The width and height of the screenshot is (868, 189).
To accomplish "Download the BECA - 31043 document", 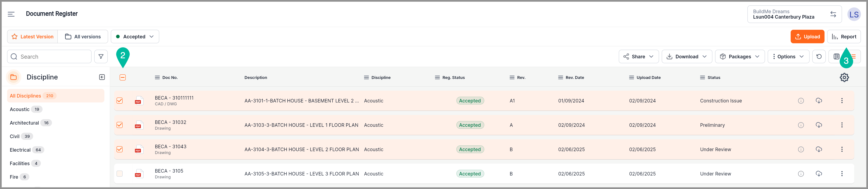I will pyautogui.click(x=819, y=149).
